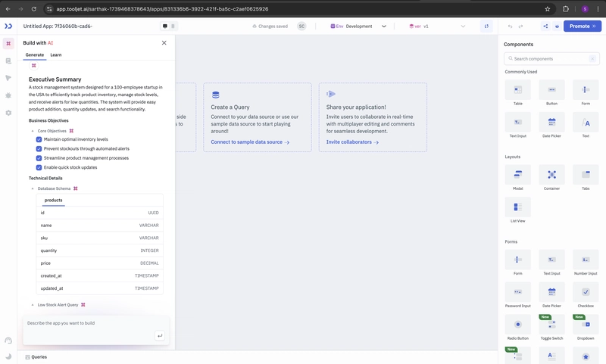Uncheck Enable quick stock updates
The height and width of the screenshot is (364, 606).
39,167
